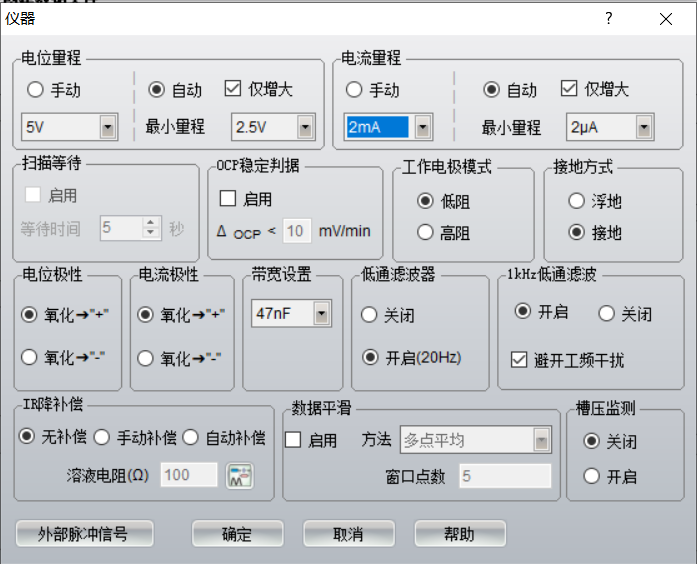Select 自动 in 电流量程
This screenshot has height=564, width=697.
tap(491, 89)
